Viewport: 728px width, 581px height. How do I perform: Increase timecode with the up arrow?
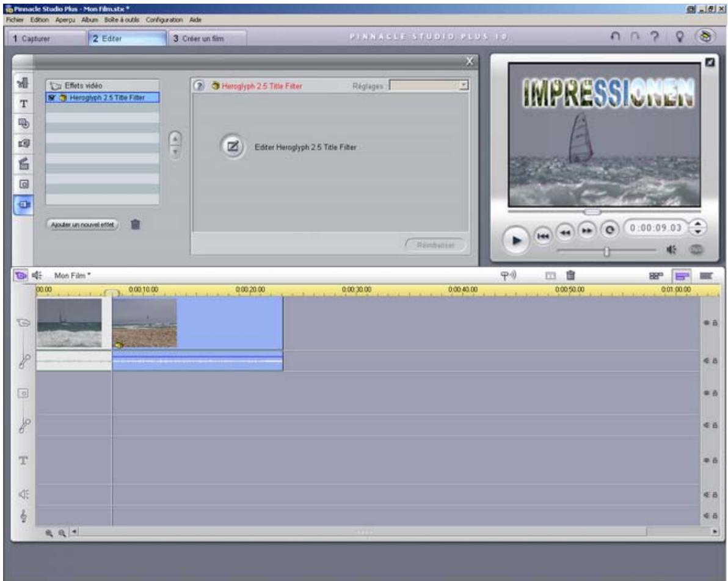[x=697, y=224]
